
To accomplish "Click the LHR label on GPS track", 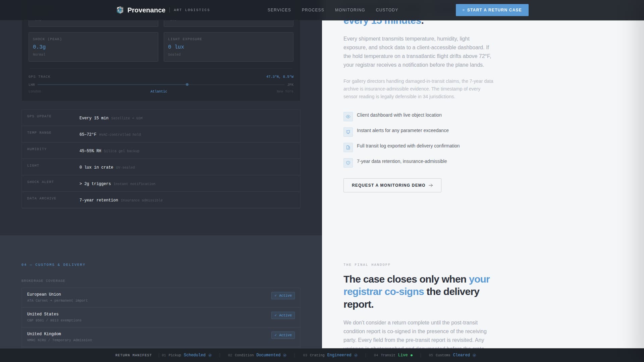I will tap(32, 85).
